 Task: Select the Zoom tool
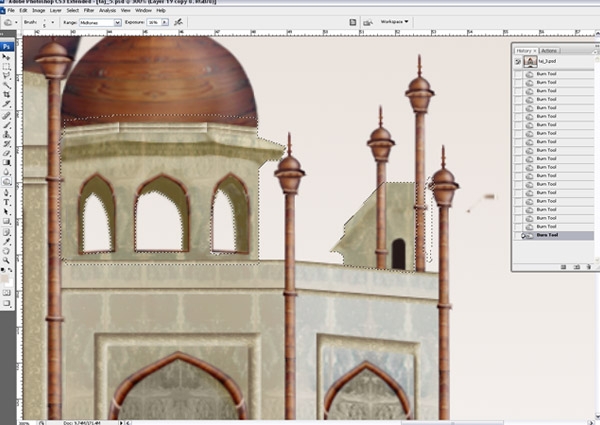click(x=6, y=260)
